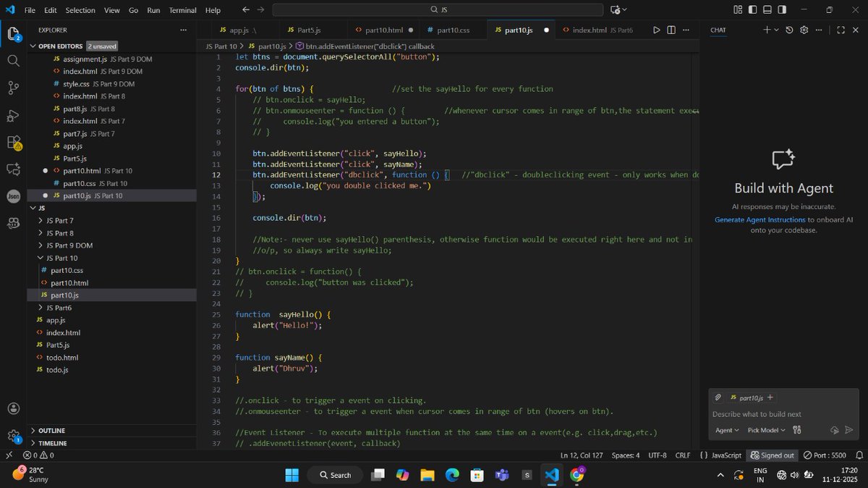Open chat settings gear
This screenshot has height=488, width=868.
coord(804,30)
